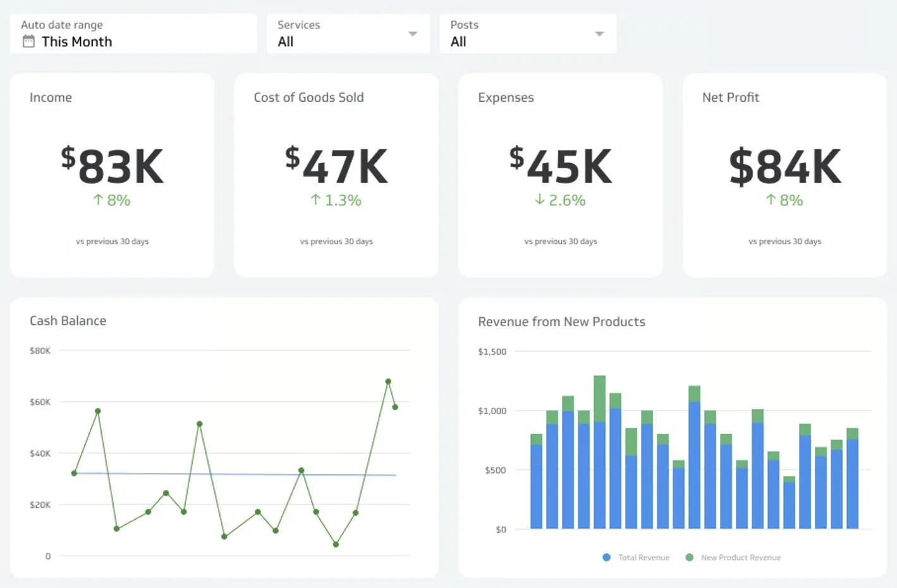897x588 pixels.
Task: Select the Income $83K card
Action: click(x=112, y=175)
